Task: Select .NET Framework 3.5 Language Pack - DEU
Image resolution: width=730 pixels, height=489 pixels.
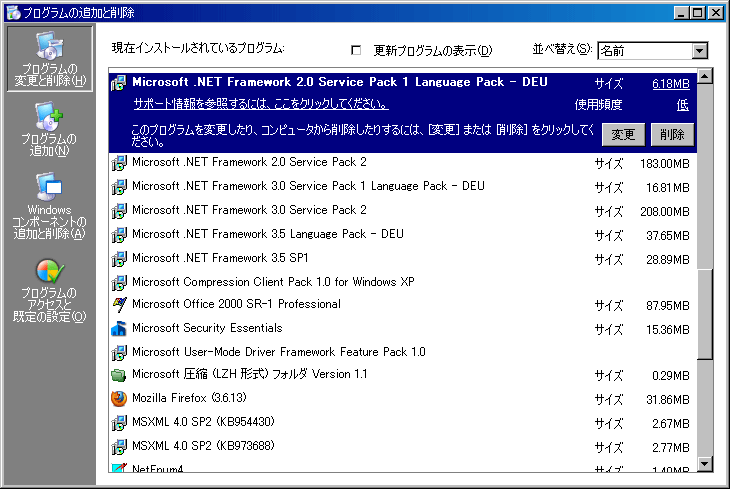Action: tap(403, 235)
